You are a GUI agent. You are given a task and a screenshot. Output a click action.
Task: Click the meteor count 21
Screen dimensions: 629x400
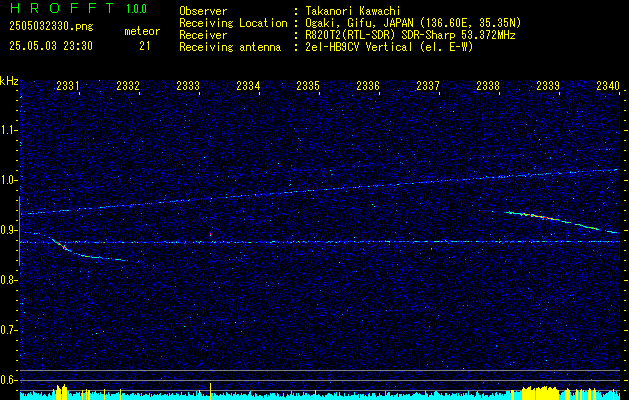[x=144, y=46]
